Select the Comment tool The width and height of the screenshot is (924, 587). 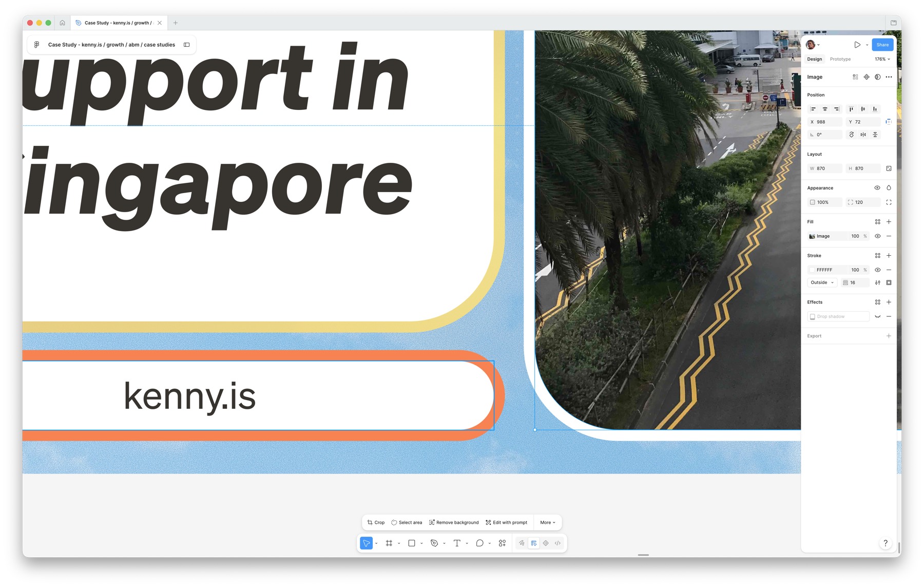click(479, 543)
